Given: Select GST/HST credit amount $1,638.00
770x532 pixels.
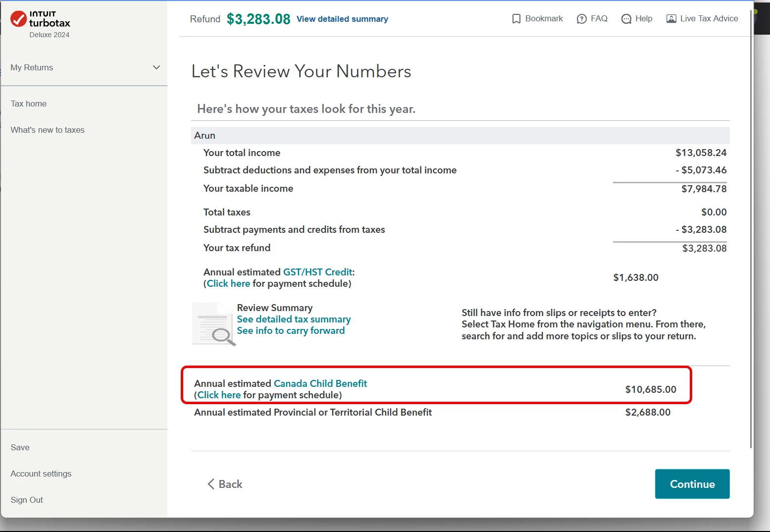Looking at the screenshot, I should click(x=636, y=277).
